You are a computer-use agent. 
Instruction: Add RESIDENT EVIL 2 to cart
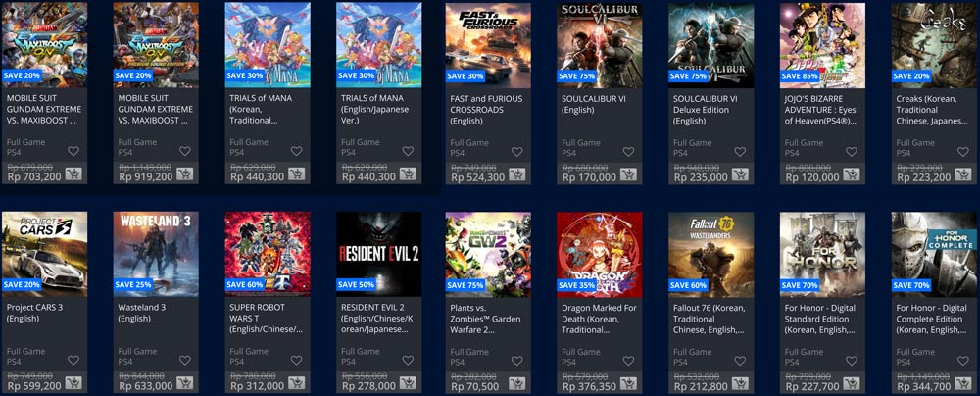tap(408, 383)
